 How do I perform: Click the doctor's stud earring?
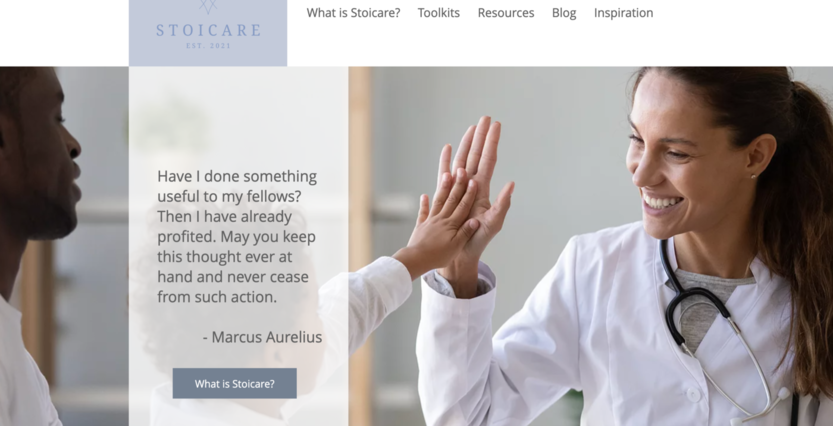(753, 176)
